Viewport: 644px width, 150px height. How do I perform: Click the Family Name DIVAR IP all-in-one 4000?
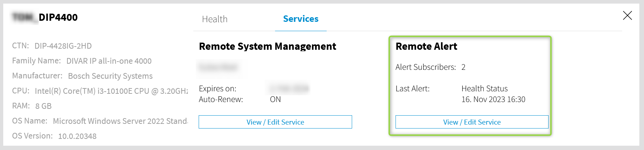pyautogui.click(x=109, y=61)
